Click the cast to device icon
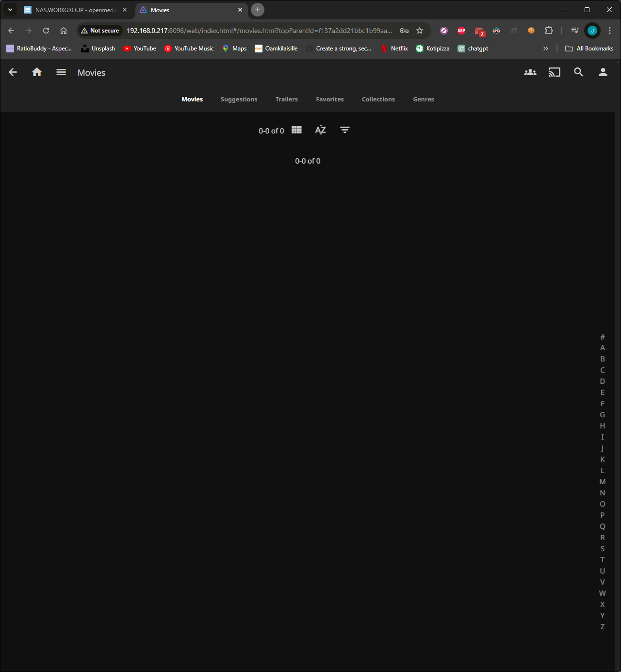Screen dimensions: 621x672 pos(555,72)
